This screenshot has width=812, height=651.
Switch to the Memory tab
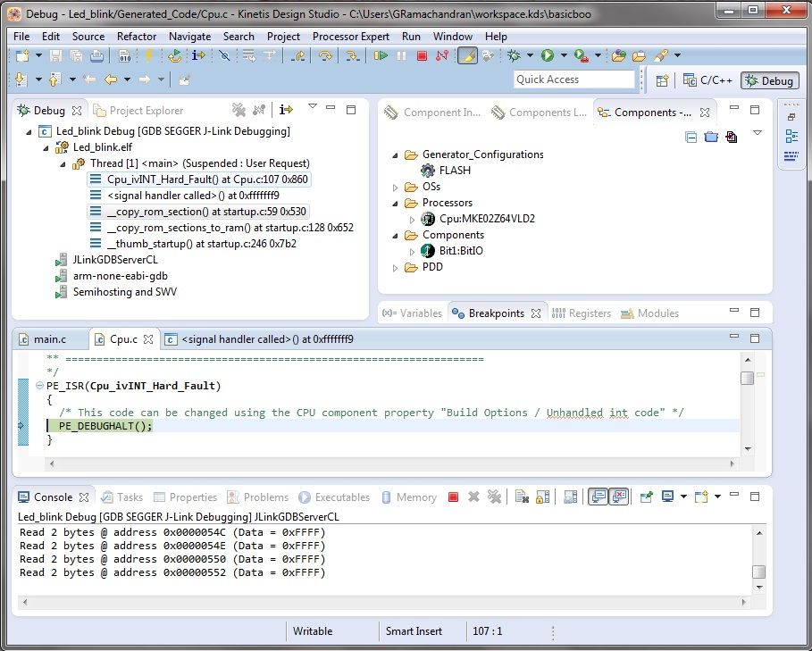(409, 497)
